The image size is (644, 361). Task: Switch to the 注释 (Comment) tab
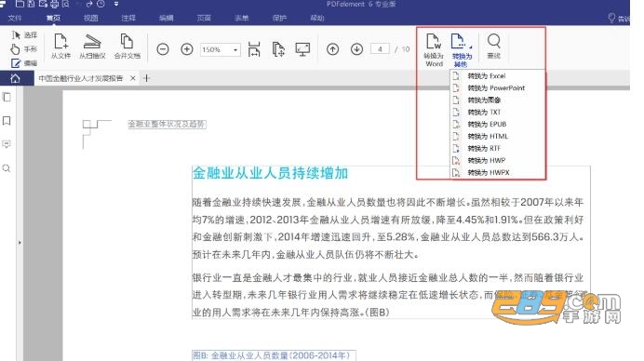(128, 18)
